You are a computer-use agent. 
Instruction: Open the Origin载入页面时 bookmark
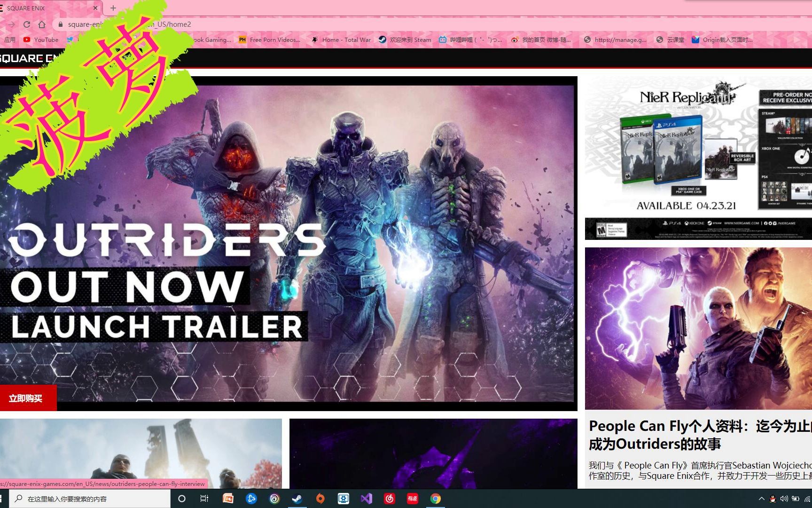click(x=722, y=40)
